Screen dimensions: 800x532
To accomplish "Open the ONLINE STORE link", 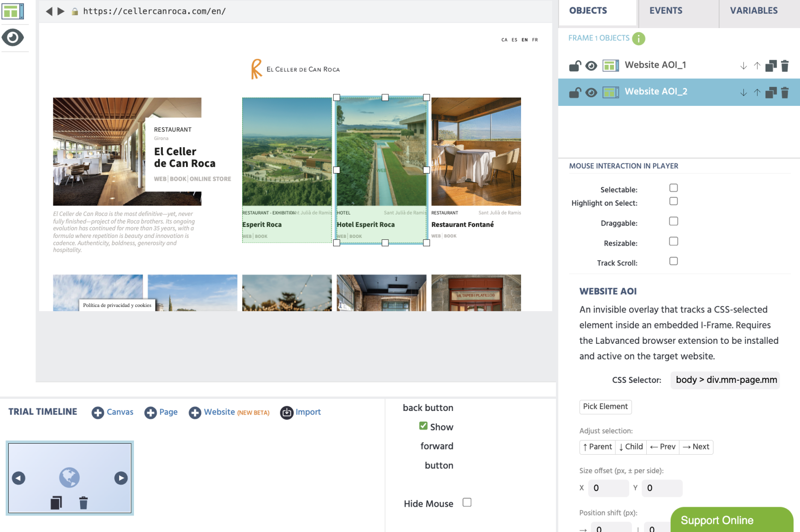I will coord(210,179).
